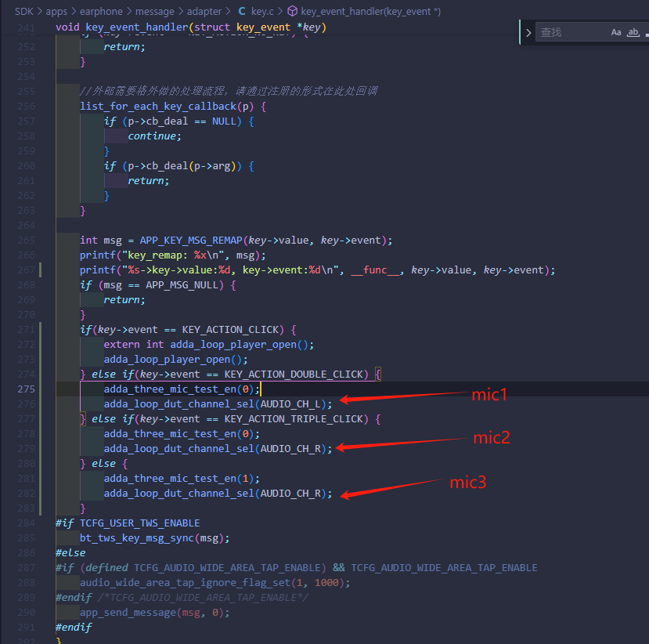The height and width of the screenshot is (644, 649).
Task: Open the adapter breadcrumb folder
Action: click(204, 11)
